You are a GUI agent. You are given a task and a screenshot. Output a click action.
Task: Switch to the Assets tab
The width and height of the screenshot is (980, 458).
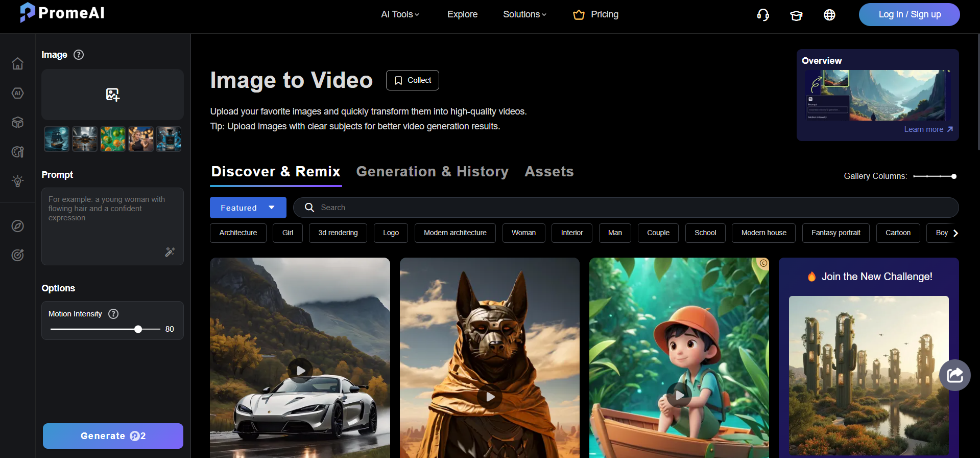click(549, 172)
